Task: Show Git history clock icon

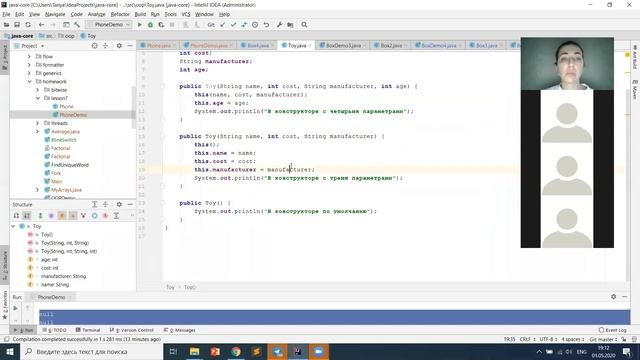Action: [255, 25]
